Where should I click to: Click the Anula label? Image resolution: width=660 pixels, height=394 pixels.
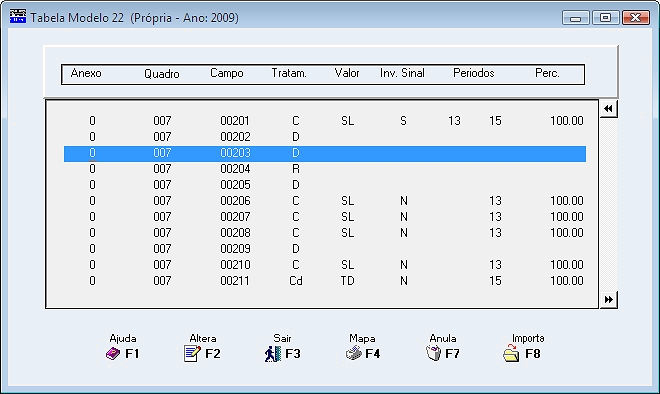coord(443,338)
